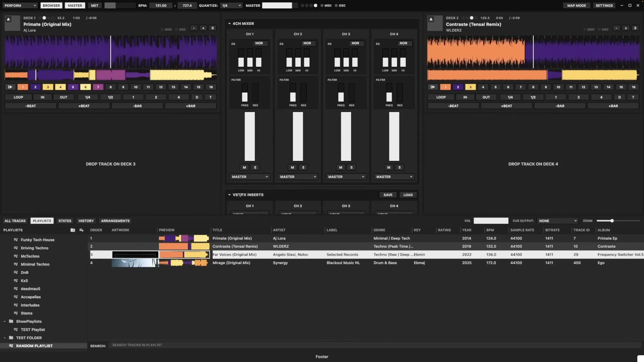Toggle the MET metronome button
The width and height of the screenshot is (644, 362).
(x=95, y=6)
